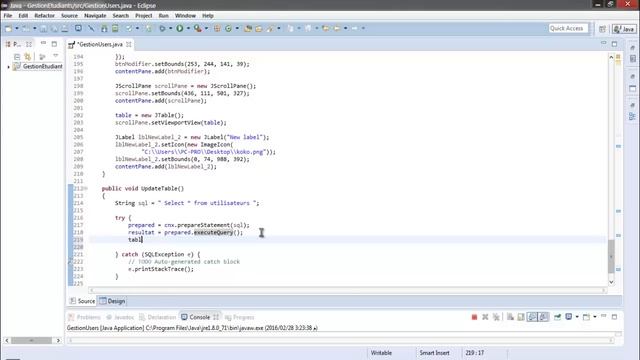Click the Open Type toolbar icon

tap(248, 29)
